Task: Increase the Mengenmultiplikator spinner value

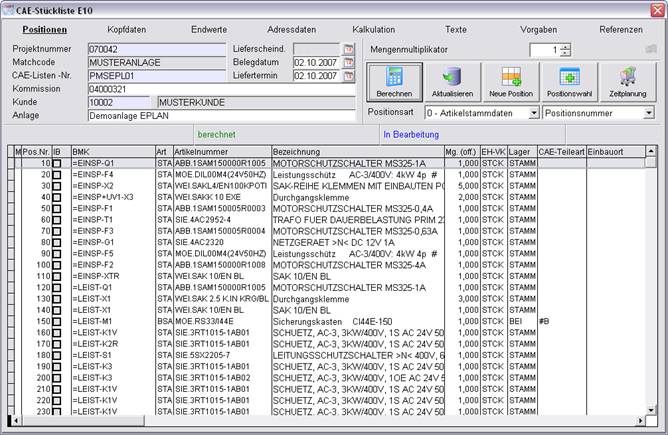Action: click(x=566, y=46)
